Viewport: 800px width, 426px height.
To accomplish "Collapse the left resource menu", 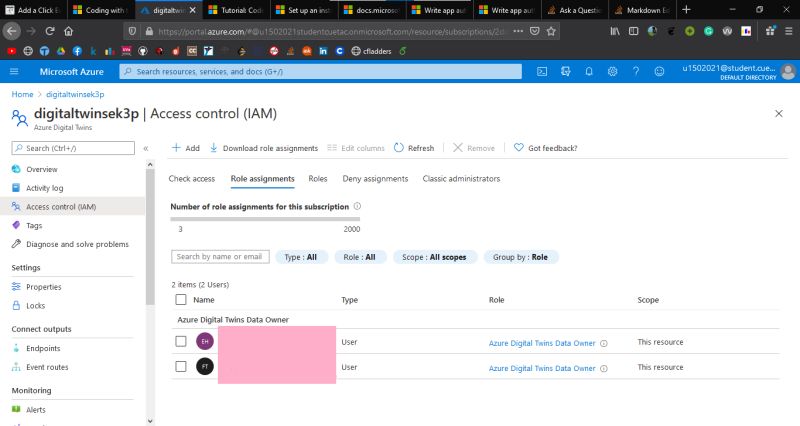I will [x=145, y=148].
